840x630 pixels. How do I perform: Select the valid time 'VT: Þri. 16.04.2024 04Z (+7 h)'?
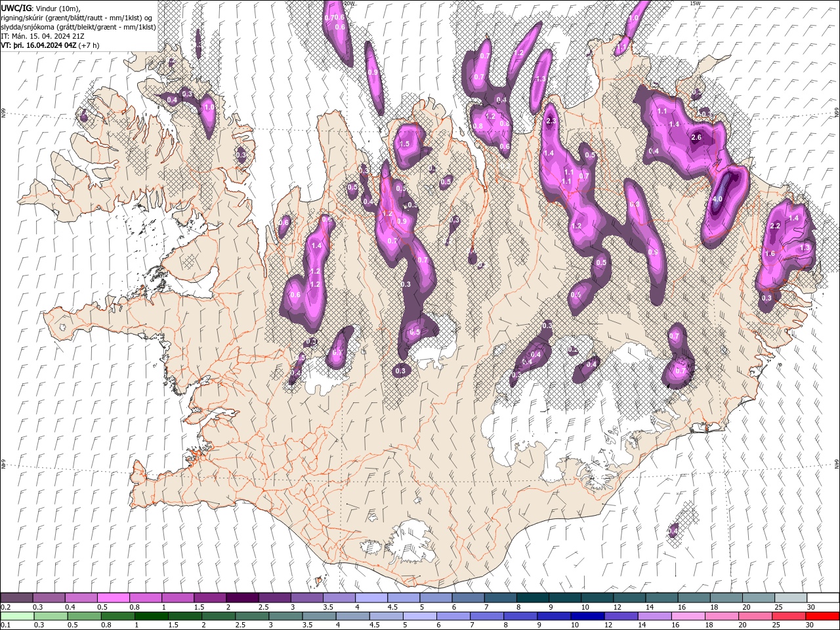[x=51, y=45]
